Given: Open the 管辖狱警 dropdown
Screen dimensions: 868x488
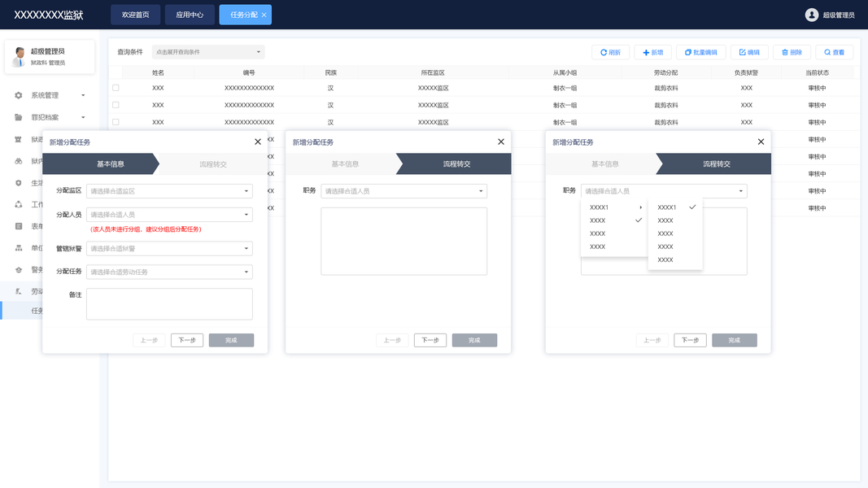Looking at the screenshot, I should (169, 248).
